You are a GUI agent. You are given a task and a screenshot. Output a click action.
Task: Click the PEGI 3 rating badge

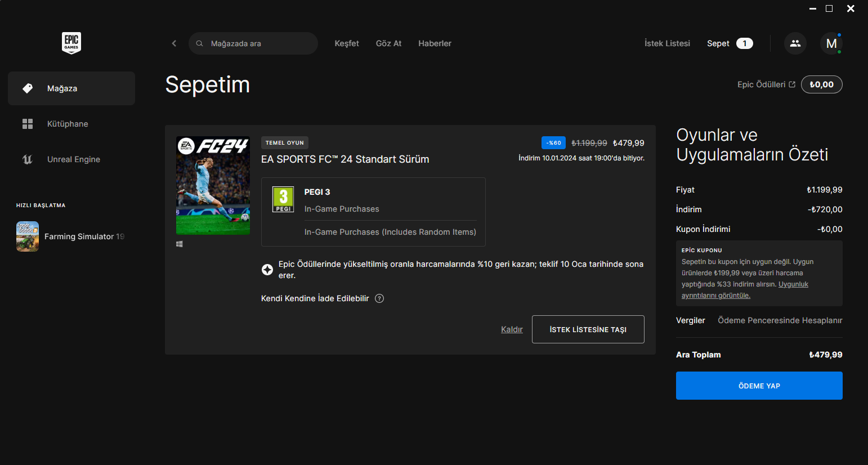(283, 199)
